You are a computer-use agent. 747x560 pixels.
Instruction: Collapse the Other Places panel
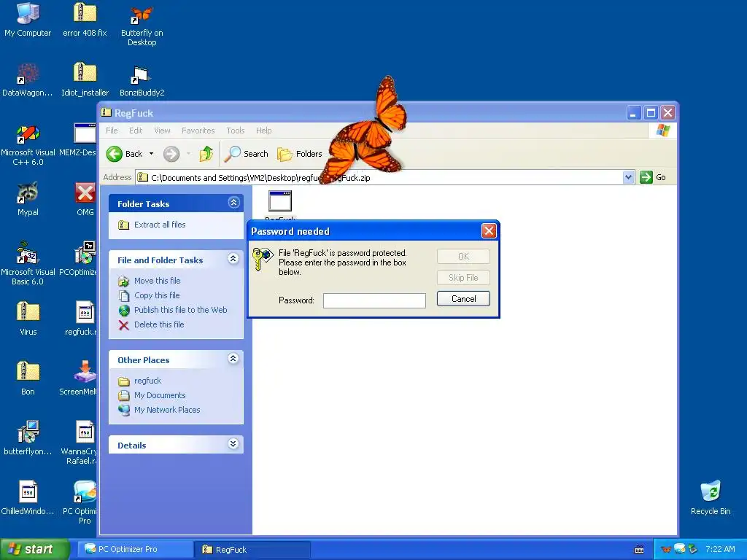(x=233, y=359)
